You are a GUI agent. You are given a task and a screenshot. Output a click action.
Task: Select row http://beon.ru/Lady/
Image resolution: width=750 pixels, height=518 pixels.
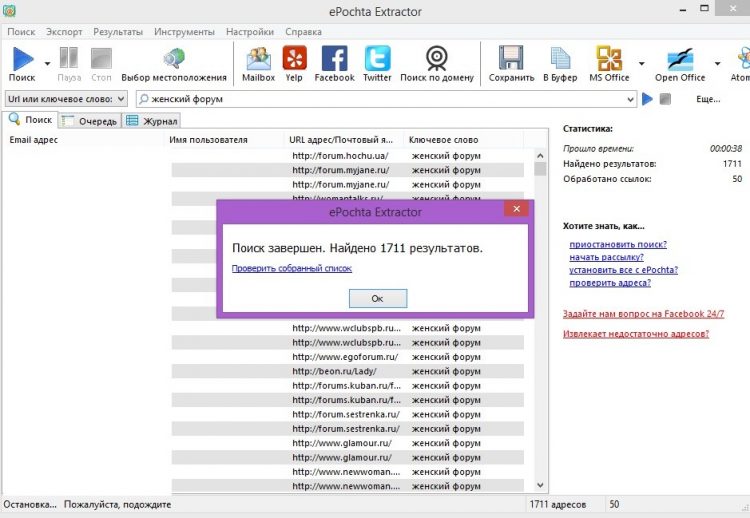click(x=347, y=371)
